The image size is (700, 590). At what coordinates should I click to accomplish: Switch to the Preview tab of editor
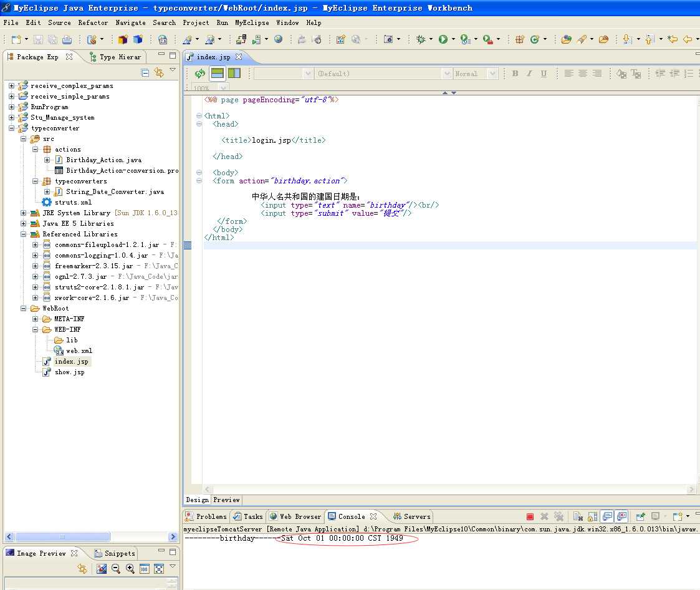click(226, 500)
